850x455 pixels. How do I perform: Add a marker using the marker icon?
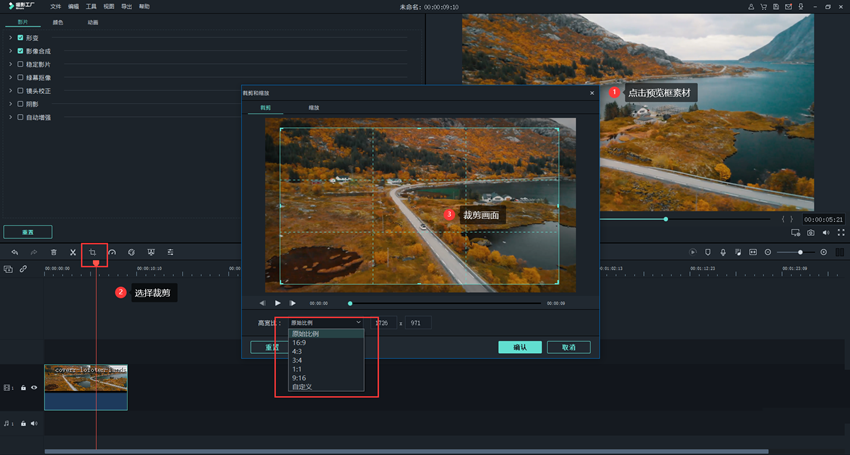pyautogui.click(x=707, y=252)
